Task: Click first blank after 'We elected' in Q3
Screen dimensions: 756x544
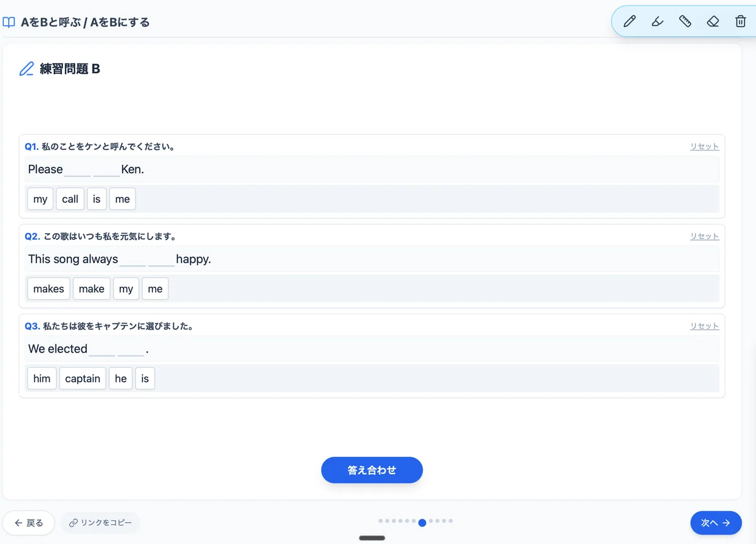Action: [x=102, y=349]
